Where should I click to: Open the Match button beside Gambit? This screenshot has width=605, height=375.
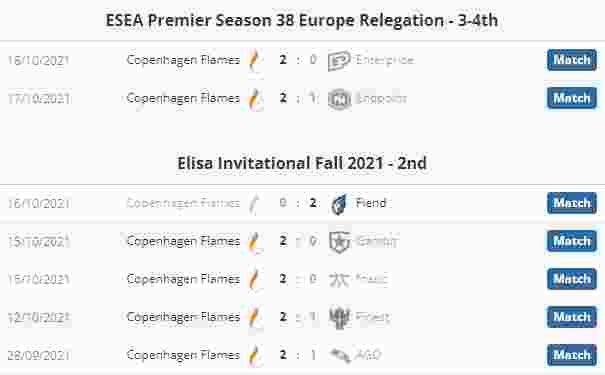tap(572, 241)
